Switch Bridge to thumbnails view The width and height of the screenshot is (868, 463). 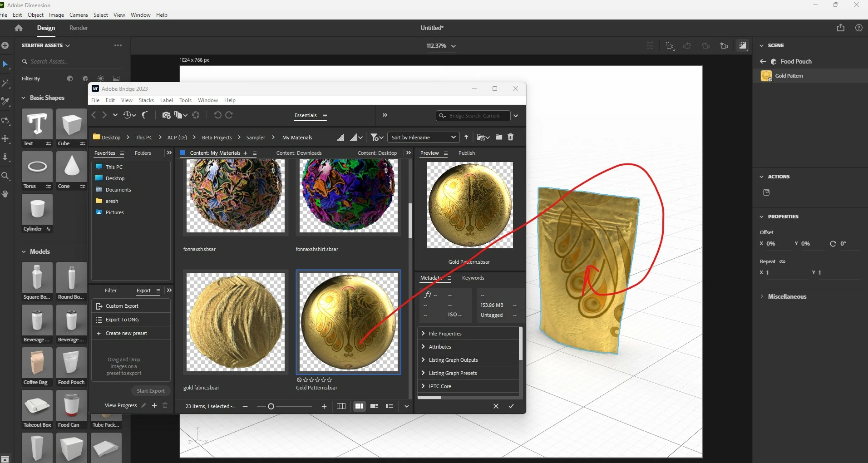pyautogui.click(x=359, y=406)
